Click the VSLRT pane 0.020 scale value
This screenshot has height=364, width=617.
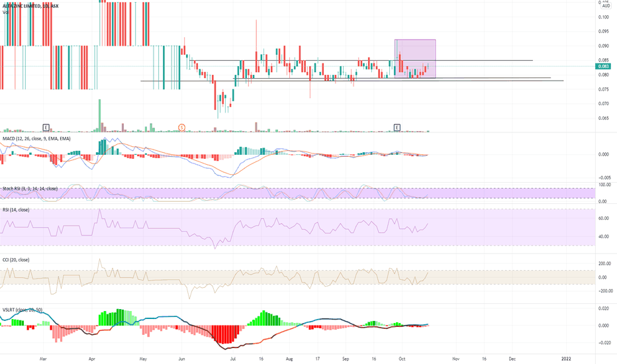[604, 308]
